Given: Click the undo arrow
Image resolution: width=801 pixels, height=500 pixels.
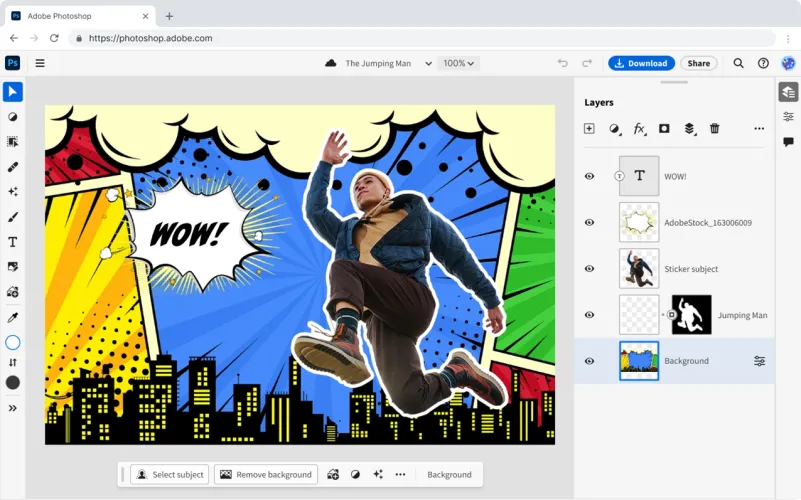Looking at the screenshot, I should 563,63.
